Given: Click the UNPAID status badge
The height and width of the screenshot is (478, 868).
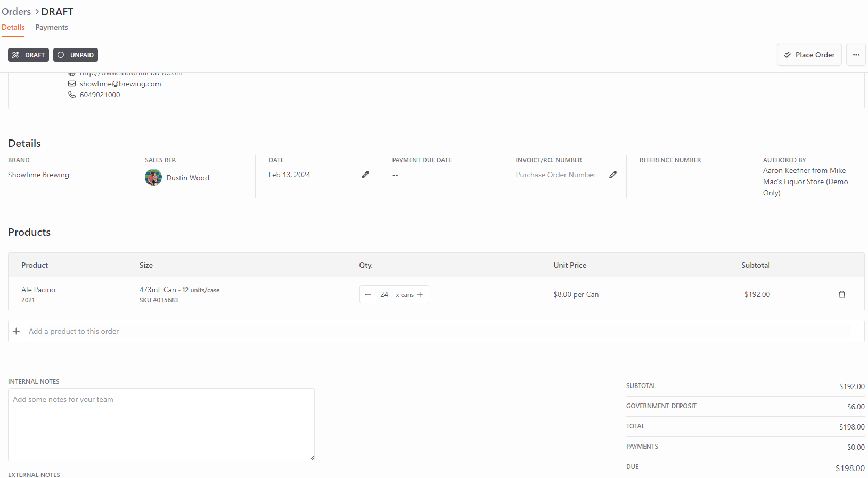Looking at the screenshot, I should pyautogui.click(x=76, y=55).
